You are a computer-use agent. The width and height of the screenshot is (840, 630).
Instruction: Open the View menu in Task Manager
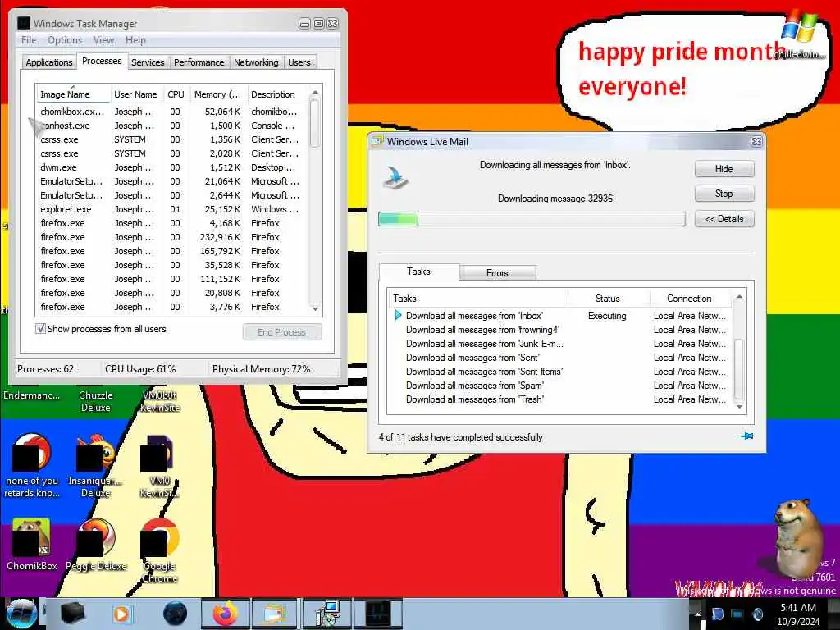click(103, 40)
